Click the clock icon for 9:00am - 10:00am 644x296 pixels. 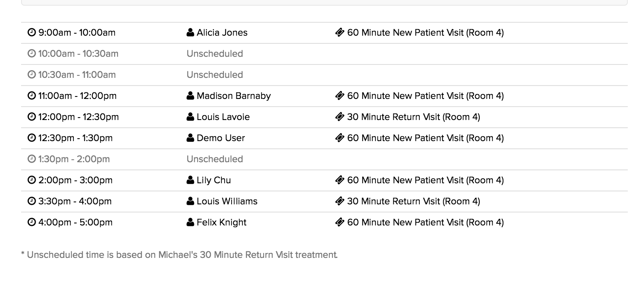coord(32,32)
